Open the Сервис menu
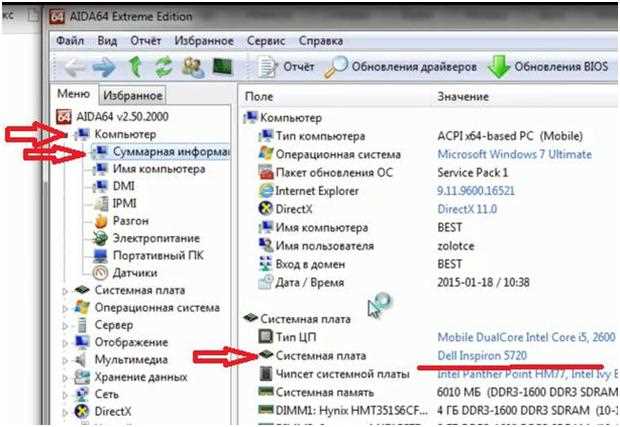The height and width of the screenshot is (427, 620). tap(266, 41)
